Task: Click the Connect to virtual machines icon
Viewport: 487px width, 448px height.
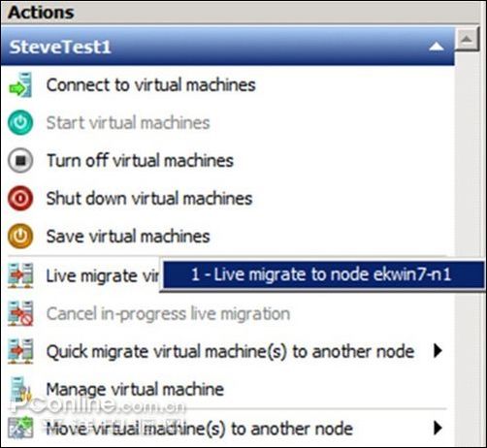Action: (20, 85)
